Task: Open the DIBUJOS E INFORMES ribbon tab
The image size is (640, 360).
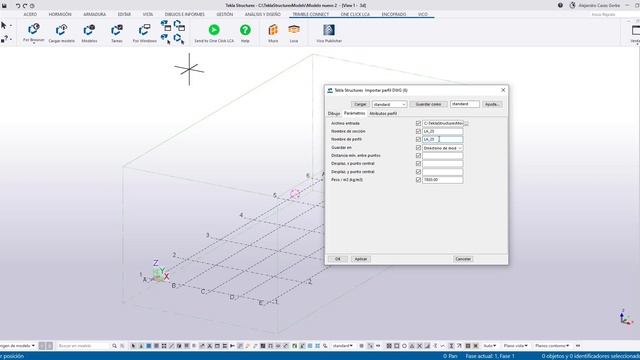Action: (184, 14)
